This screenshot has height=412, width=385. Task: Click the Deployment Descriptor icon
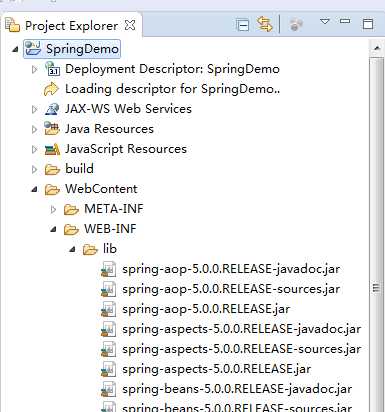pyautogui.click(x=52, y=69)
